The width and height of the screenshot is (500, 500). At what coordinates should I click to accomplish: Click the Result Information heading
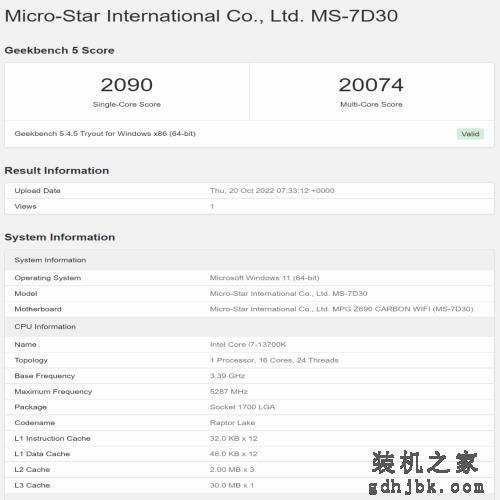pyautogui.click(x=57, y=170)
